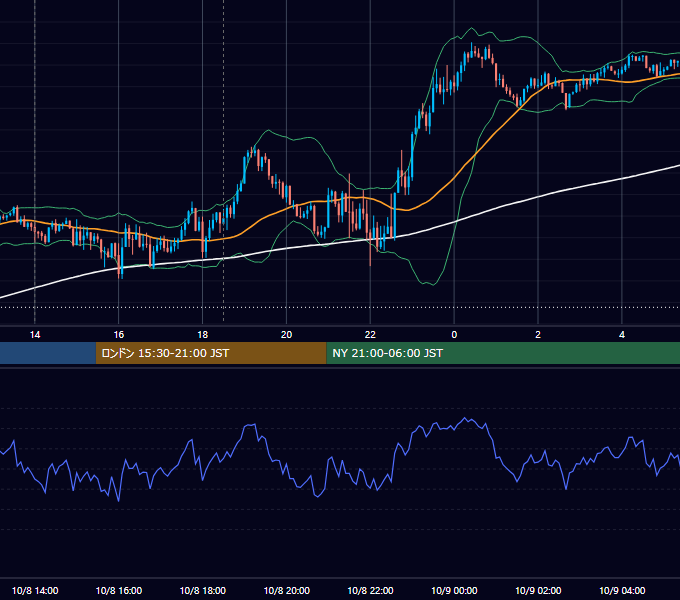Click the 20 hour label on price chart axis
The width and height of the screenshot is (680, 600).
click(286, 335)
